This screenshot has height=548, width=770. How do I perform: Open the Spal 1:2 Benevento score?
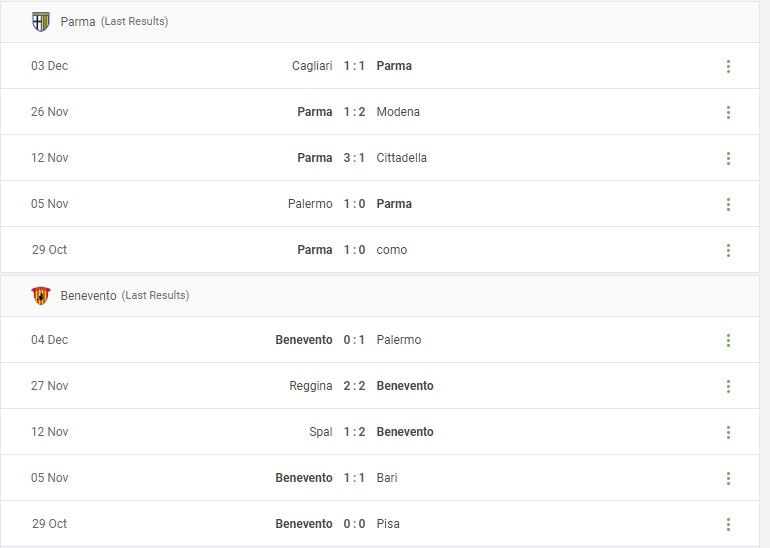[354, 432]
